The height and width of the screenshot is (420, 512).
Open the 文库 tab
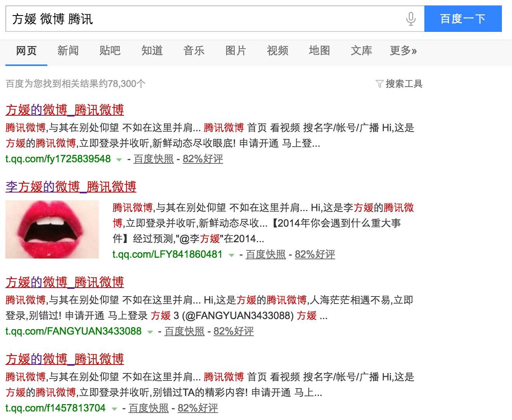[361, 50]
